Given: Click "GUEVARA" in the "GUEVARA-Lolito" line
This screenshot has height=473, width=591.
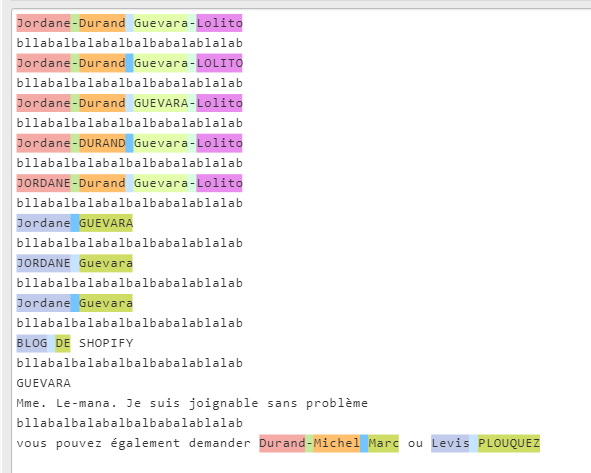Looking at the screenshot, I should point(161,103).
